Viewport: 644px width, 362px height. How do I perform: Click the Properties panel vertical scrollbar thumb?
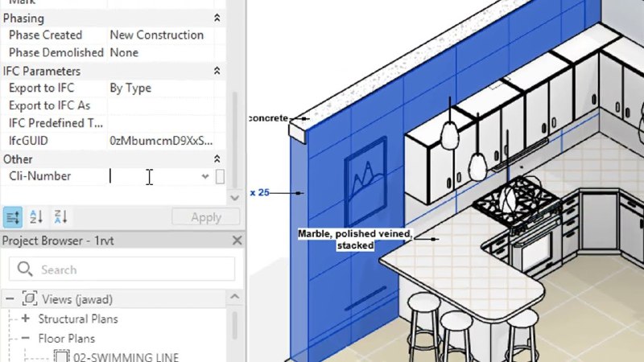coord(235,139)
